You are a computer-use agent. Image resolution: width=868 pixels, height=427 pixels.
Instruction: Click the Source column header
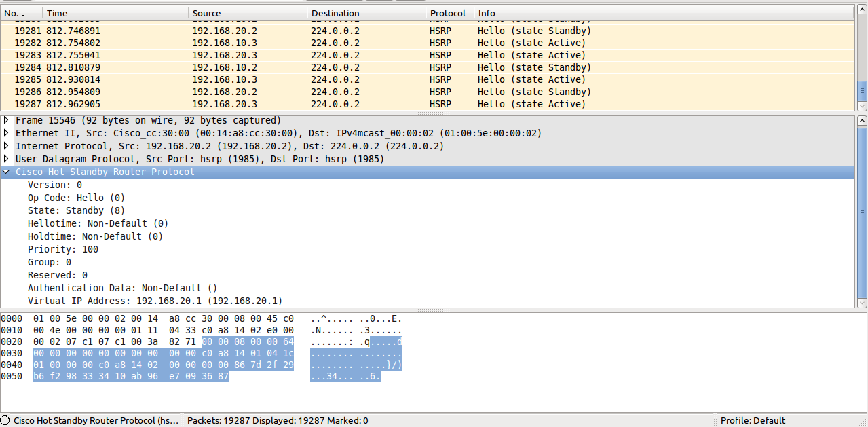coord(247,13)
